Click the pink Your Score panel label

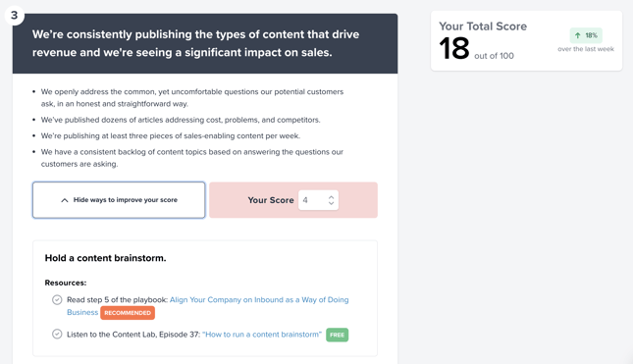(271, 200)
